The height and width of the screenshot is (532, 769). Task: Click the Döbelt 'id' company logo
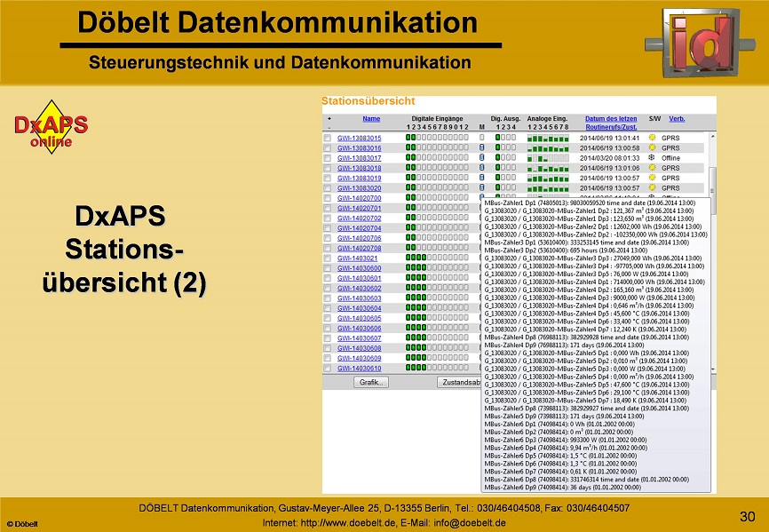[x=702, y=40]
